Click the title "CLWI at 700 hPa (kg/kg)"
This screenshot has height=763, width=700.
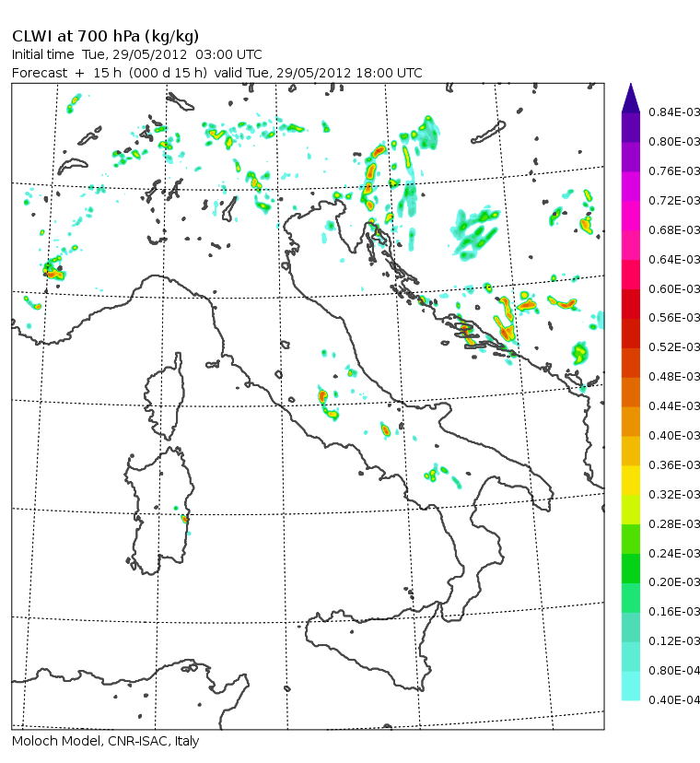pos(105,37)
